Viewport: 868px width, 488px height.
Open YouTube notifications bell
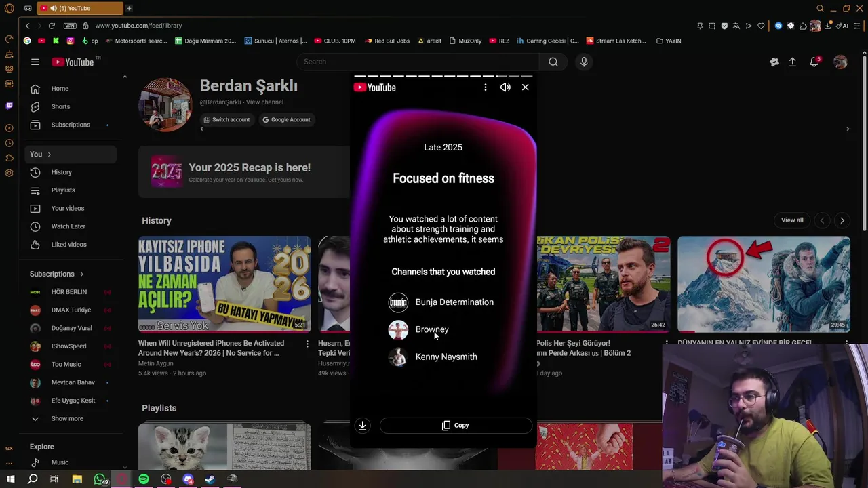(x=814, y=62)
